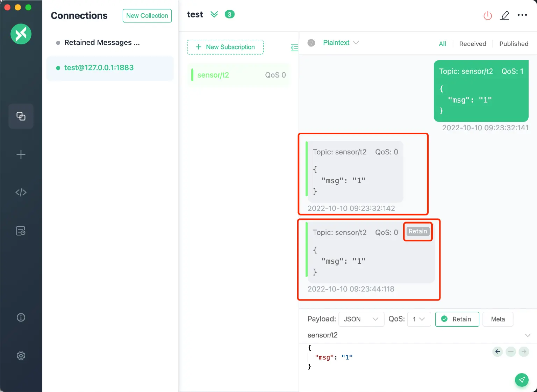
Task: Select the Scripts icon in the sidebar
Action: (21, 192)
